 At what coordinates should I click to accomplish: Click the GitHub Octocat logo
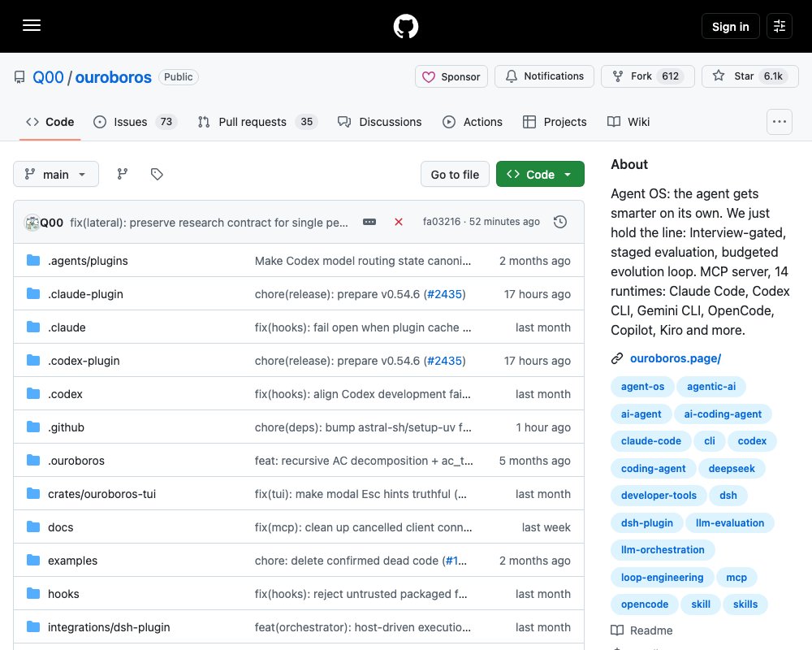point(405,26)
